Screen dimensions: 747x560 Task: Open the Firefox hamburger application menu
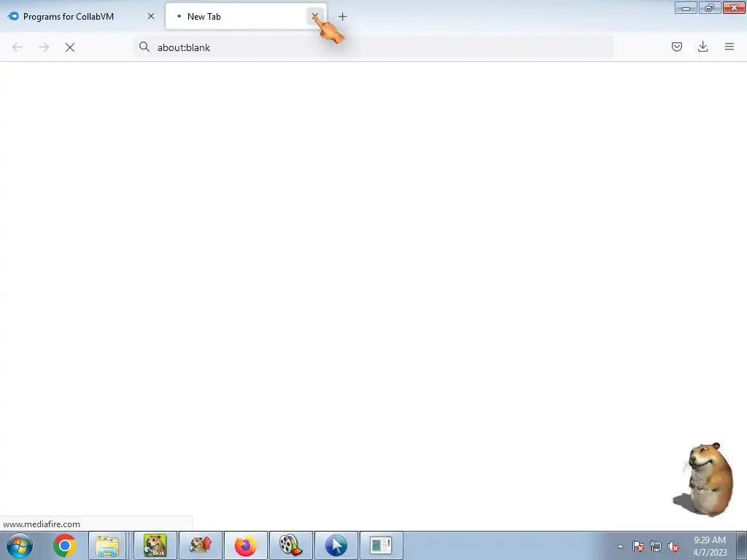(729, 47)
